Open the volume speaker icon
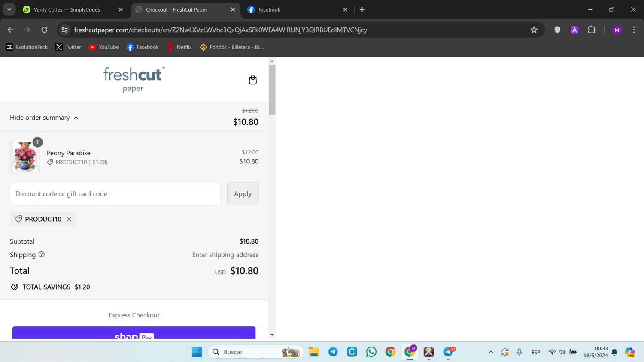The height and width of the screenshot is (362, 644). [562, 352]
